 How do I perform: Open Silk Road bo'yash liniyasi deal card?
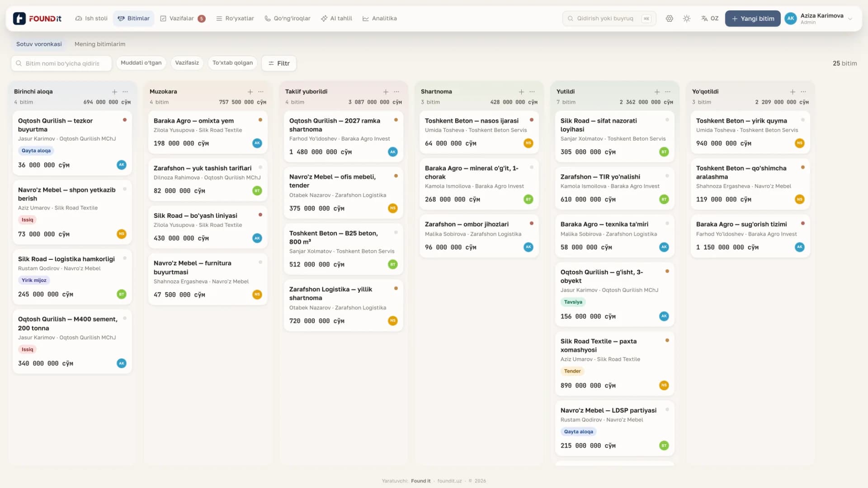pos(208,227)
